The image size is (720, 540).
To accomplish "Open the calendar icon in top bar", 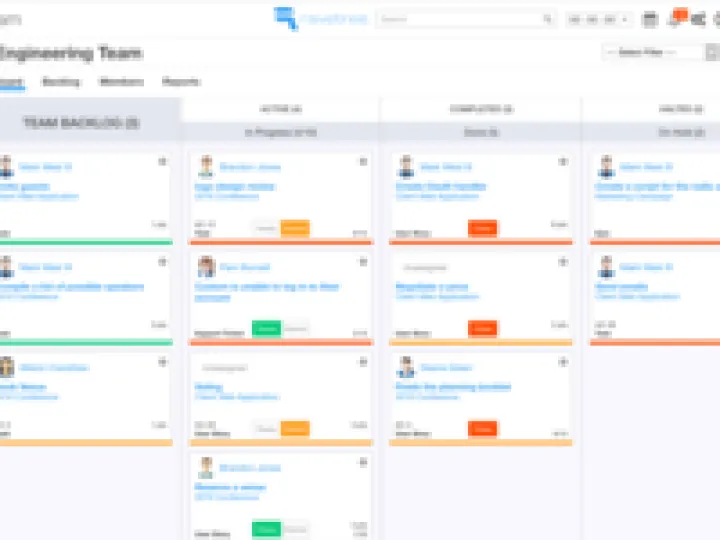I will click(x=650, y=19).
